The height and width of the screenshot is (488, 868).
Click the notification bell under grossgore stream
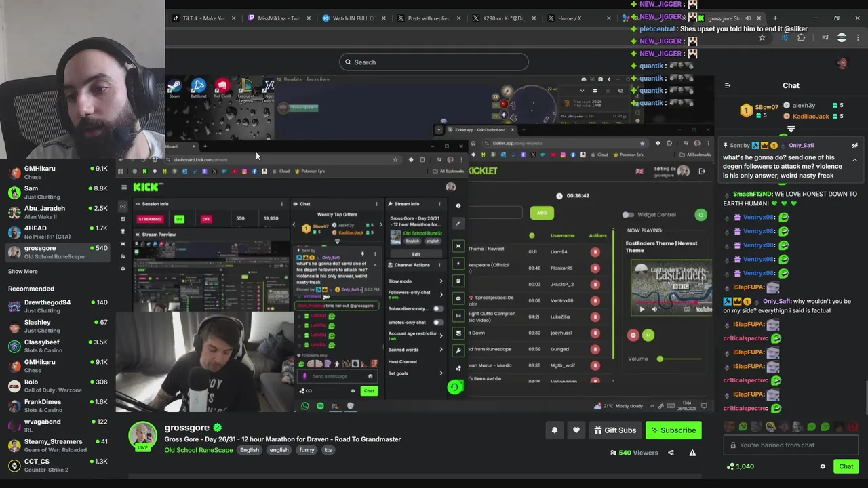(x=555, y=430)
